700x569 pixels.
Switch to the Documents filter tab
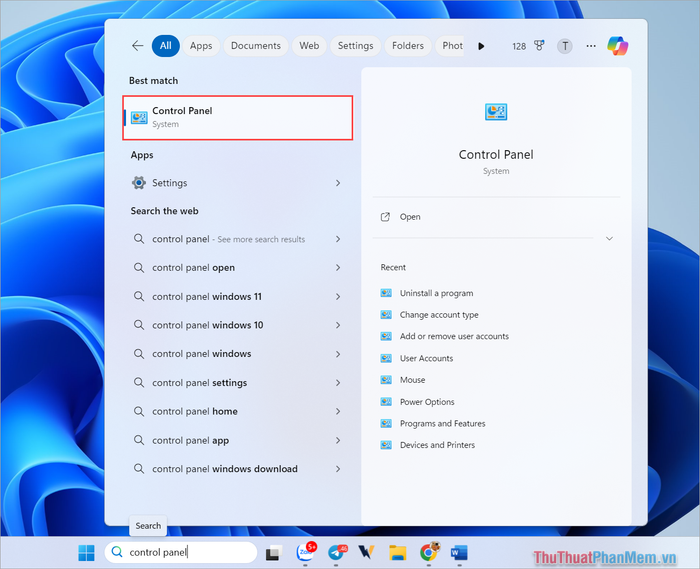256,46
